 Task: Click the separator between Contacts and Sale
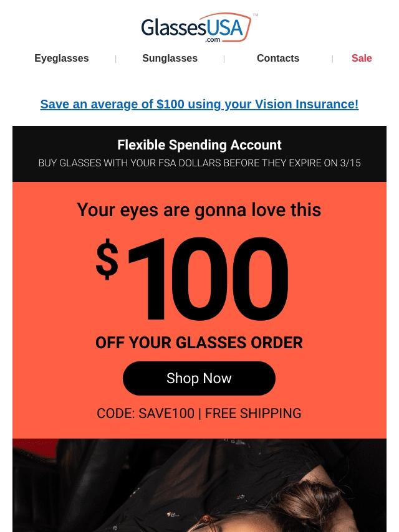tap(332, 59)
